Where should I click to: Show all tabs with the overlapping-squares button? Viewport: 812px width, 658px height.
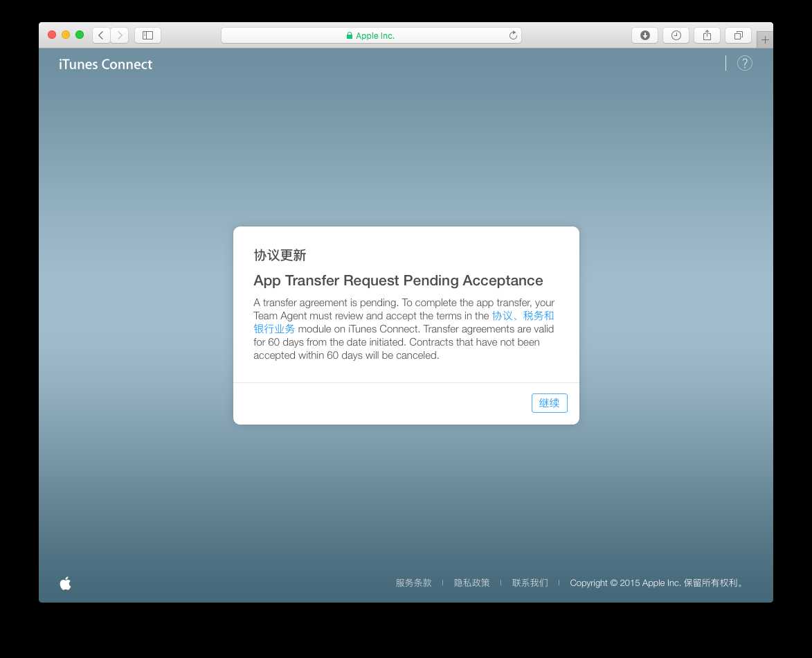point(739,35)
